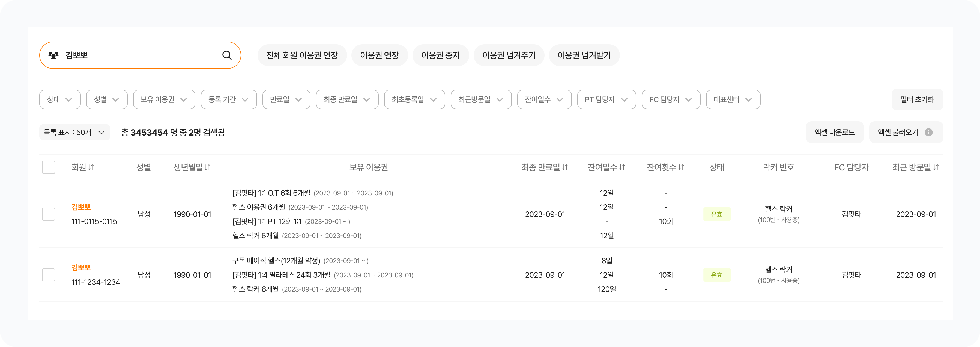980x347 pixels.
Task: Click the 이용권 넘겨주기 action button
Action: (x=509, y=55)
